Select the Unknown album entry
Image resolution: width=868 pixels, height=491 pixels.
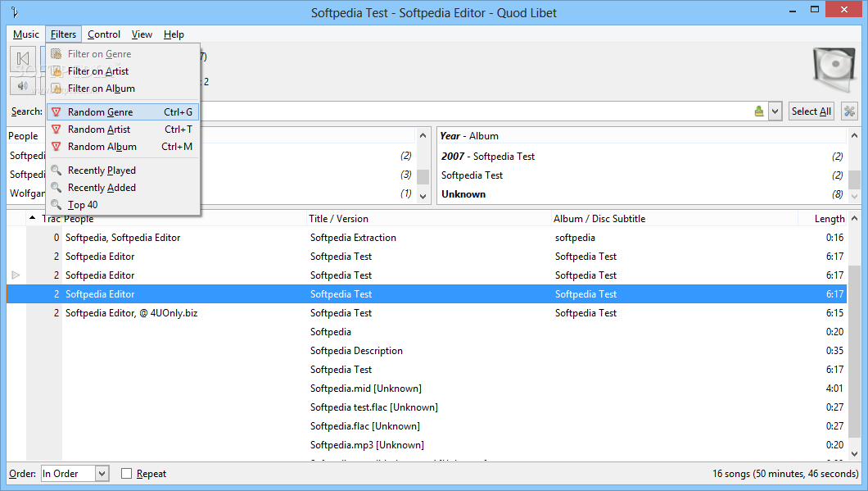pos(642,194)
